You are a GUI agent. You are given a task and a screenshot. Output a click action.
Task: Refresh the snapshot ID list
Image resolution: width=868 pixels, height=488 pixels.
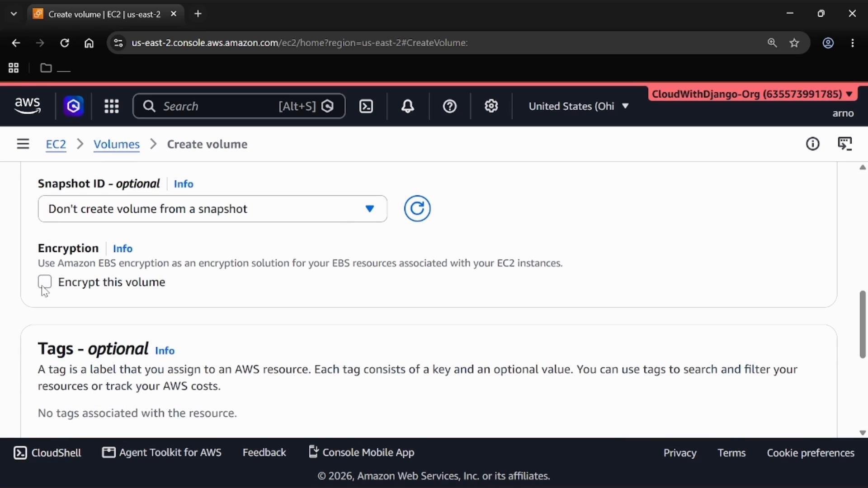pyautogui.click(x=417, y=209)
